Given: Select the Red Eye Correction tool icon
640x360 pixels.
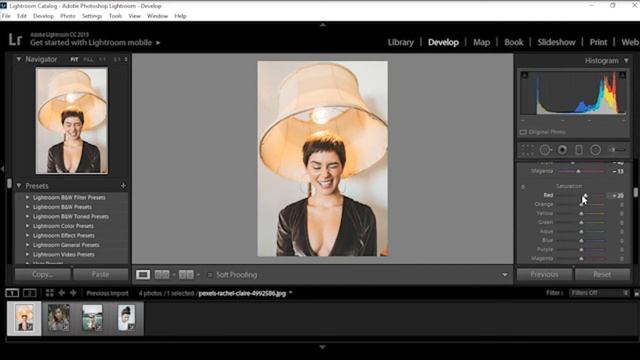Looking at the screenshot, I should coord(562,150).
